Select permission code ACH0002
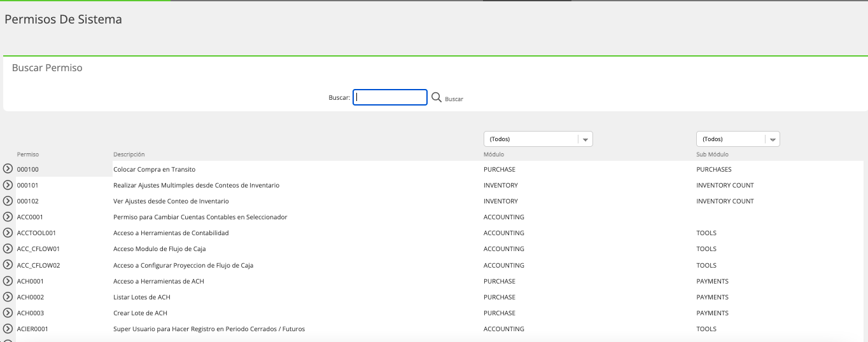 coord(31,298)
